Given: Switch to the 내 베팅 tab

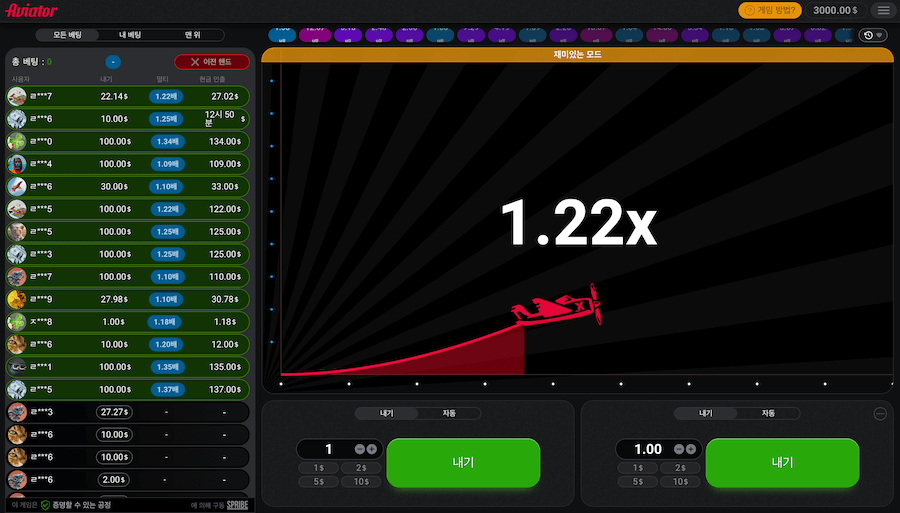Looking at the screenshot, I should coord(130,35).
